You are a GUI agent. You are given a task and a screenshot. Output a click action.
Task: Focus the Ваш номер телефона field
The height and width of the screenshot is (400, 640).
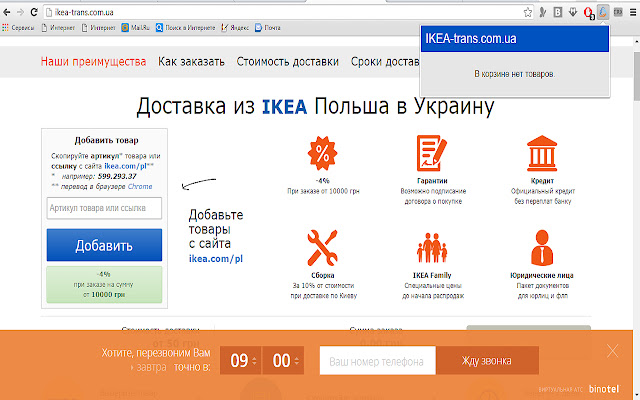pyautogui.click(x=378, y=360)
